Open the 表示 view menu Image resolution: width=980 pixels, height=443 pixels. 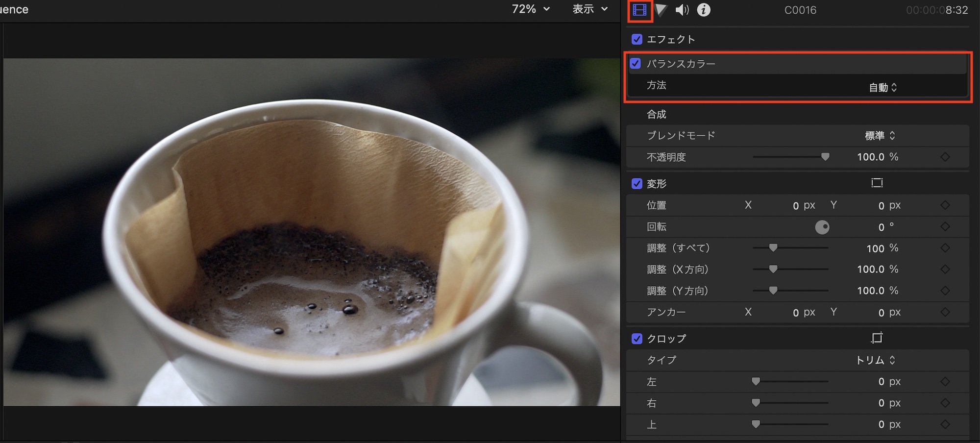[589, 9]
